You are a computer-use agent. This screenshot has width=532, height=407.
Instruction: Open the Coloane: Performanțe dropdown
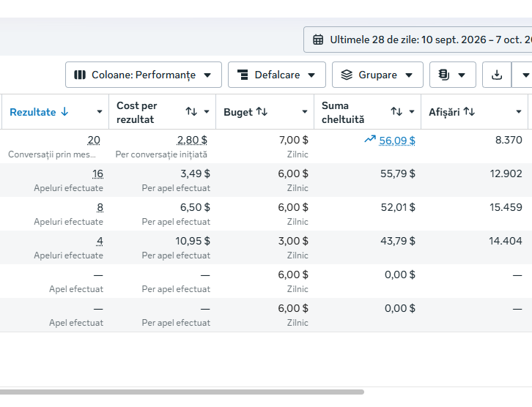point(144,75)
